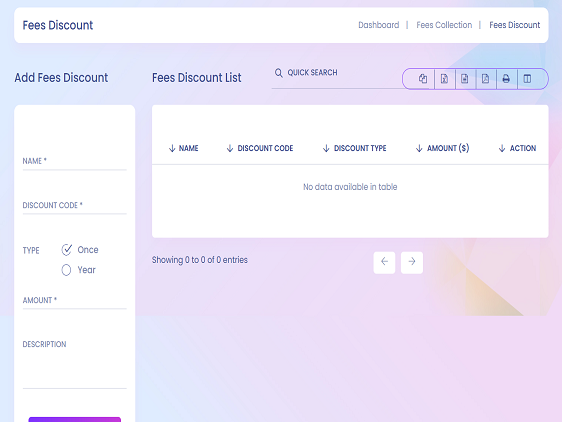This screenshot has width=562, height=422.
Task: Sort table by Amount column
Action: 442,148
